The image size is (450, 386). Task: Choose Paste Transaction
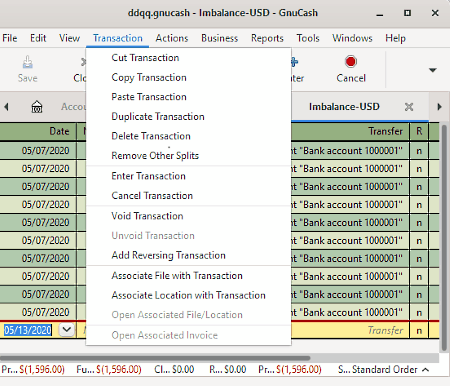(188, 97)
